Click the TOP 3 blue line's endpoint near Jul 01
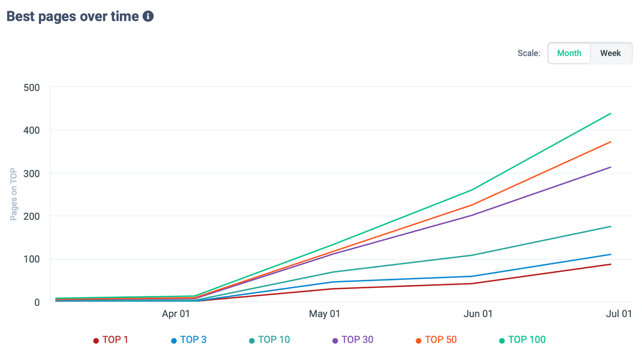Image resolution: width=642 pixels, height=364 pixels. point(611,254)
